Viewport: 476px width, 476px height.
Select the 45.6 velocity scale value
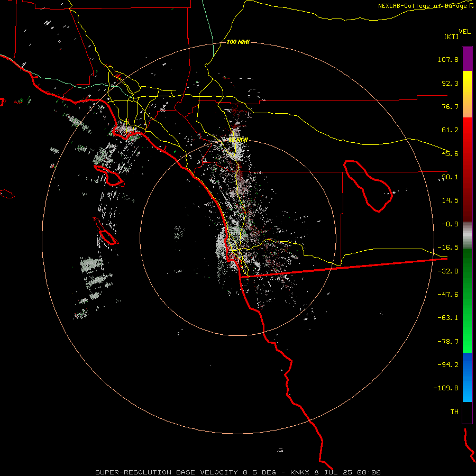tap(450, 153)
